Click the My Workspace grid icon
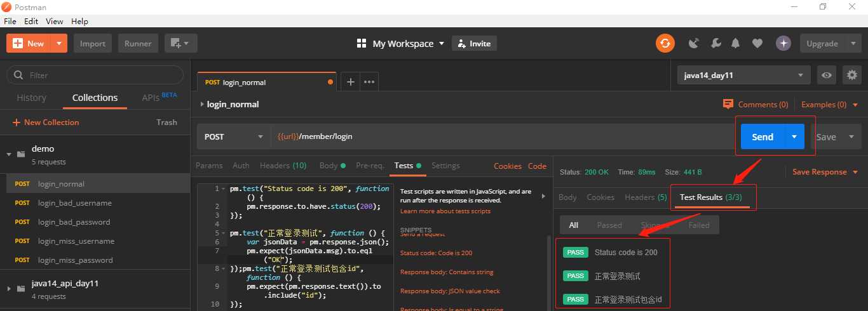The width and height of the screenshot is (868, 311). pos(362,43)
